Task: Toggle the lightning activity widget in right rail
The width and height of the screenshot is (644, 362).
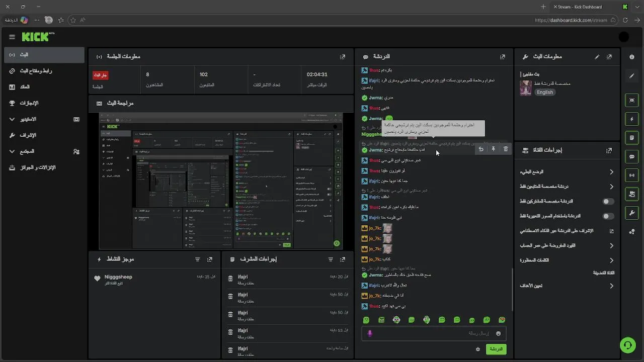Action: point(632,119)
